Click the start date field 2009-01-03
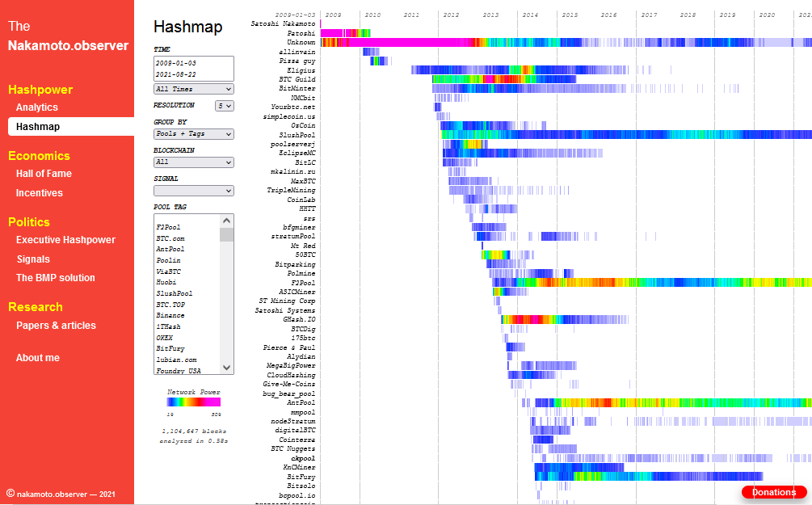This screenshot has width=812, height=505. click(x=176, y=63)
